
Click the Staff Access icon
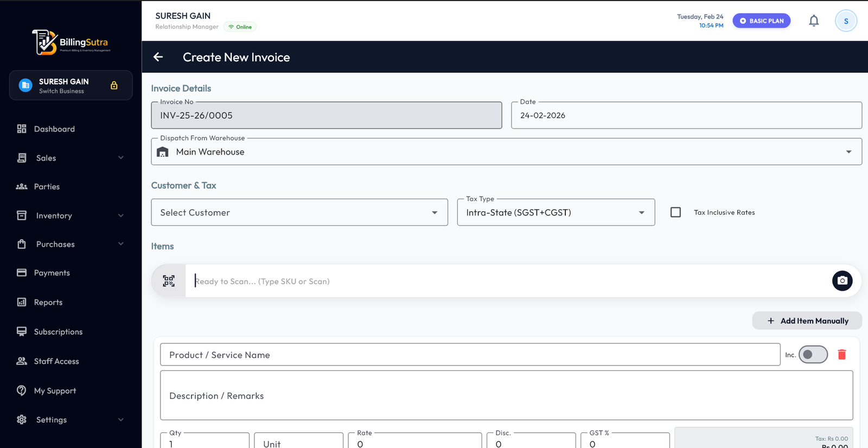coord(22,361)
